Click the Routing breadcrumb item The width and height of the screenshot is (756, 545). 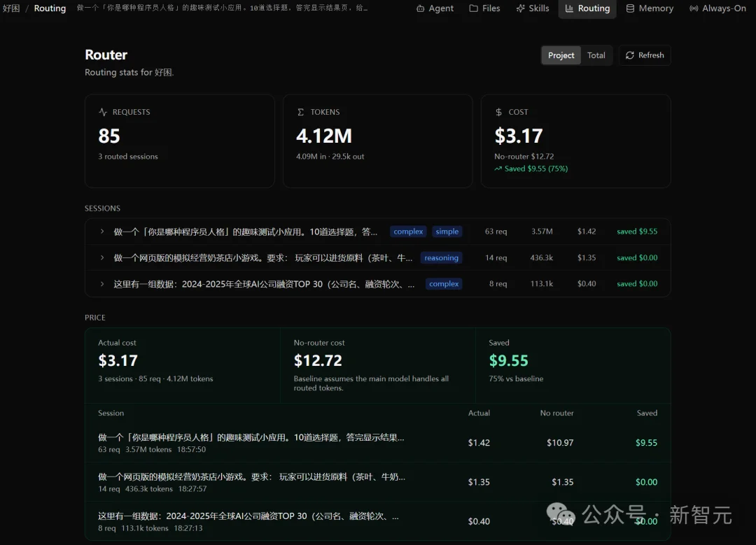(50, 8)
